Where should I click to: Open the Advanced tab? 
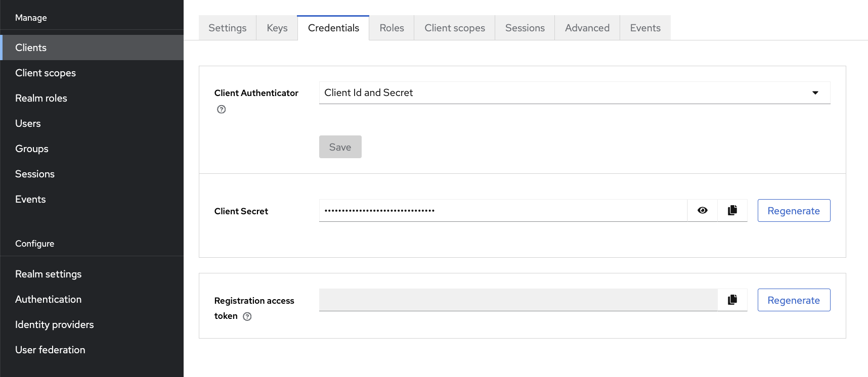tap(587, 28)
